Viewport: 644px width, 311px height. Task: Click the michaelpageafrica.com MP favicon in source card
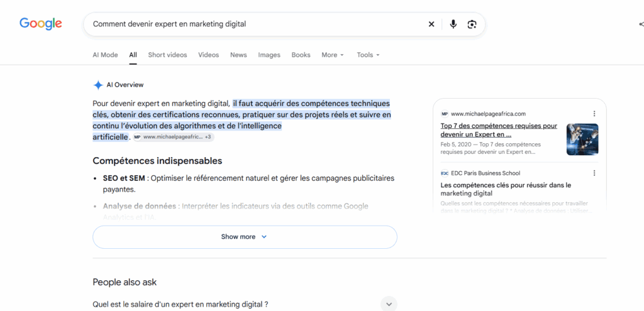pos(445,114)
